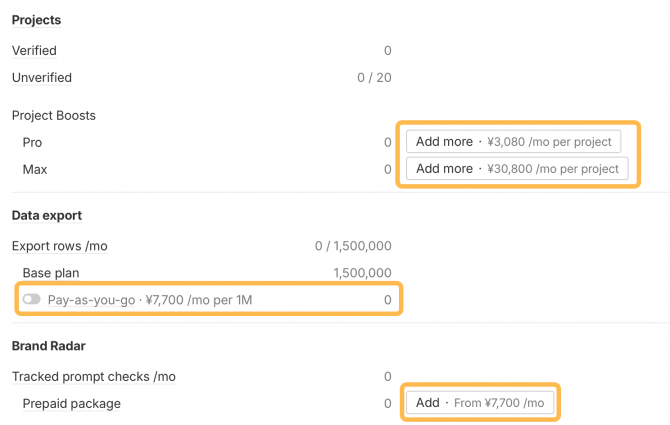The height and width of the screenshot is (425, 670).
Task: Click the Project Boosts label
Action: pyautogui.click(x=53, y=115)
